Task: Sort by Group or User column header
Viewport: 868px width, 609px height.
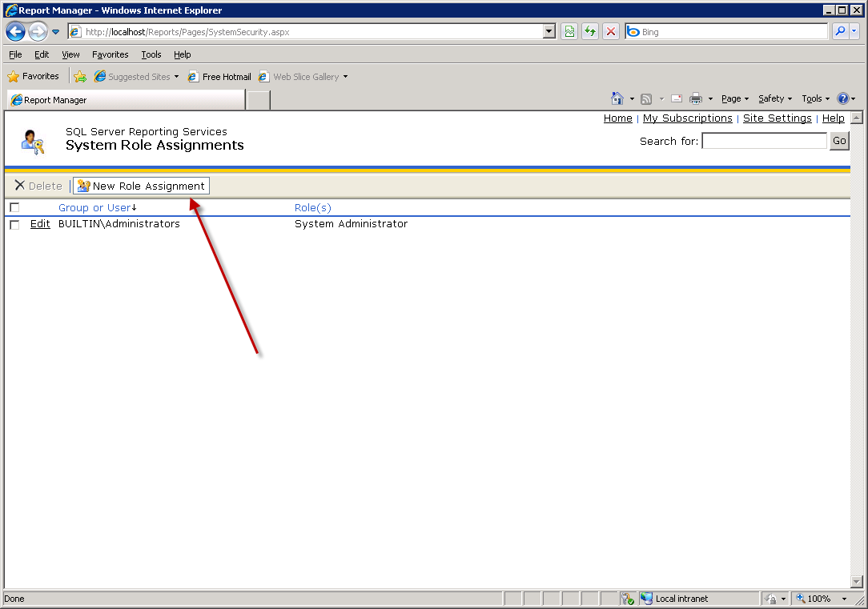Action: (x=94, y=208)
